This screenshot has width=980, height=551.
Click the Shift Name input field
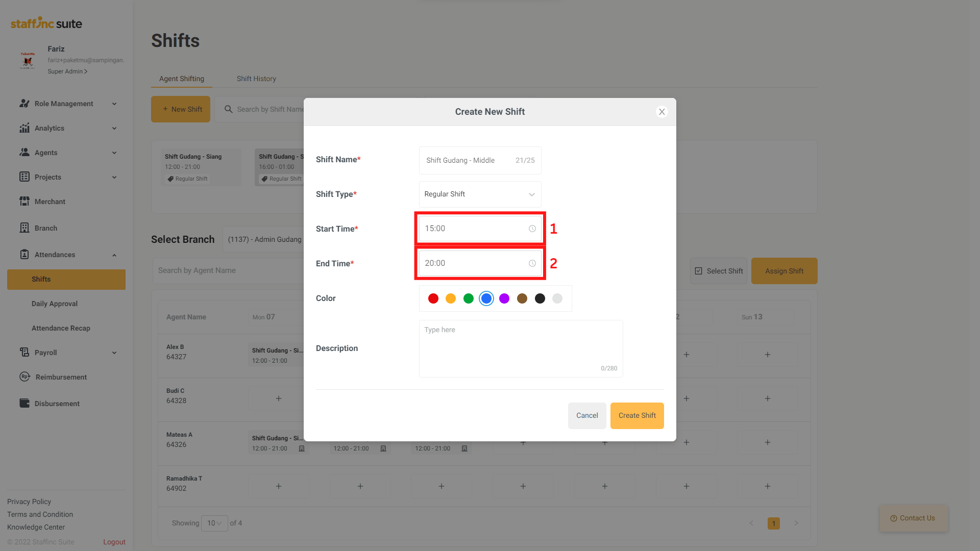click(480, 160)
